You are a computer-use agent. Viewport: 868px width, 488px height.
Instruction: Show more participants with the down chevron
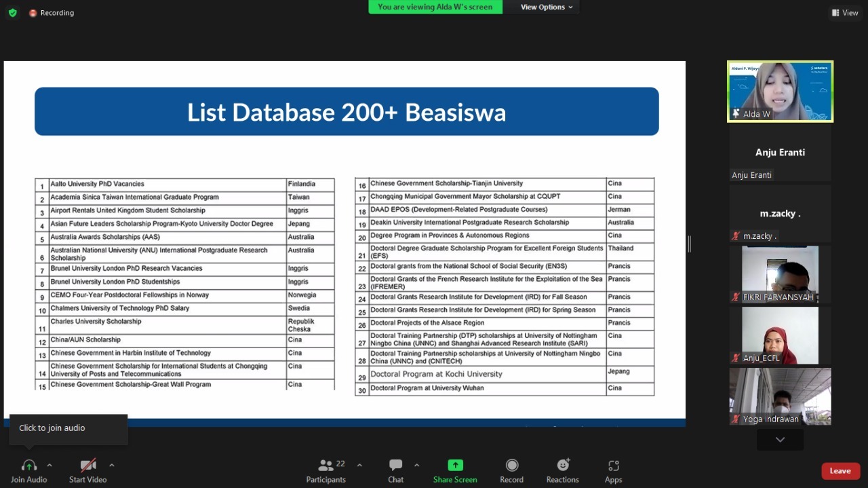pyautogui.click(x=781, y=440)
